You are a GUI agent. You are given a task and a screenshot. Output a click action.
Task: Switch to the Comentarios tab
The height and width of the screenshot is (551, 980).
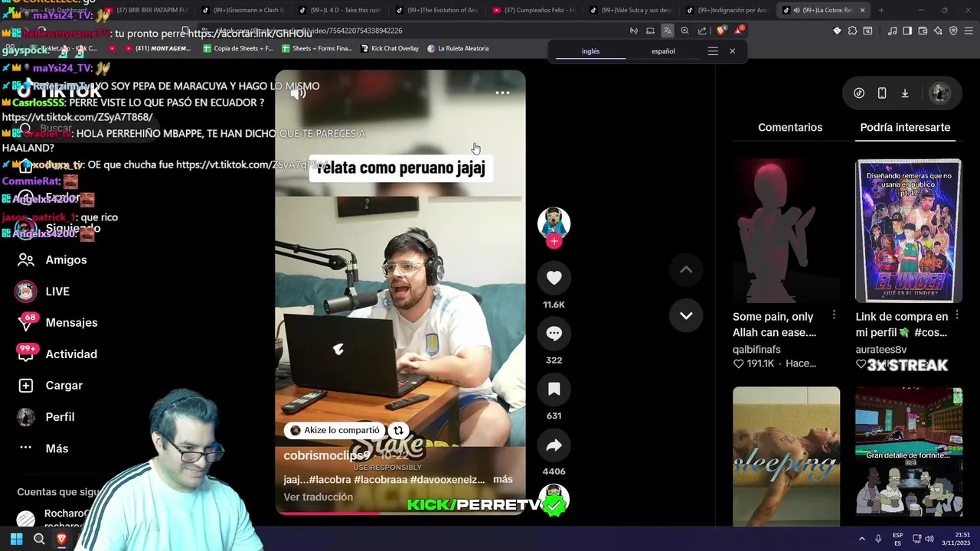[790, 127]
